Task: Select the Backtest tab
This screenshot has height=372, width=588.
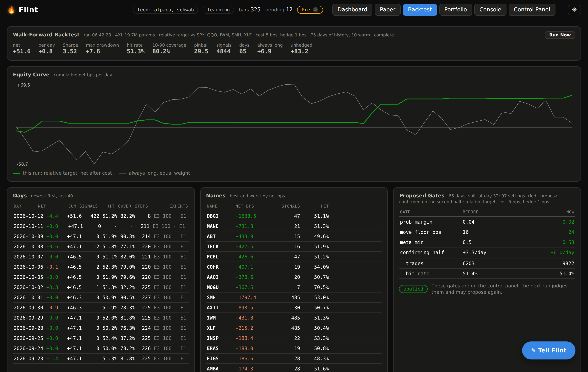Action: coord(420,10)
